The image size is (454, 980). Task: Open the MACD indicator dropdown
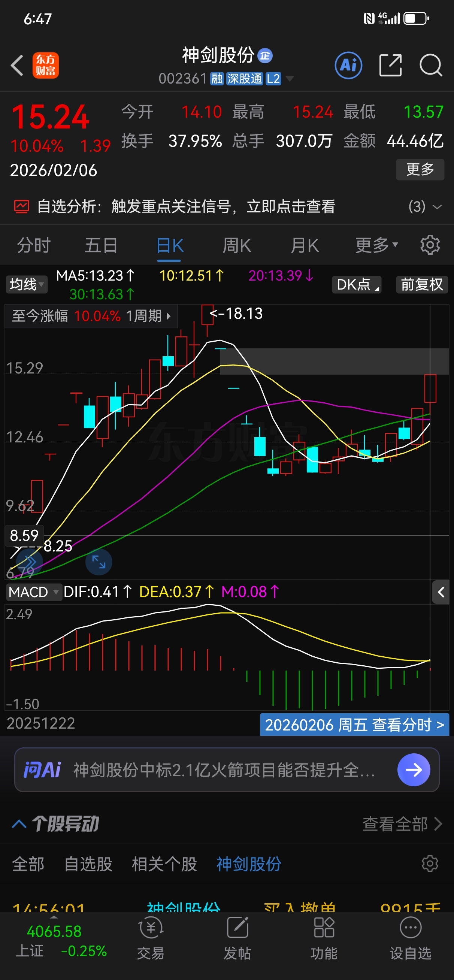[34, 592]
